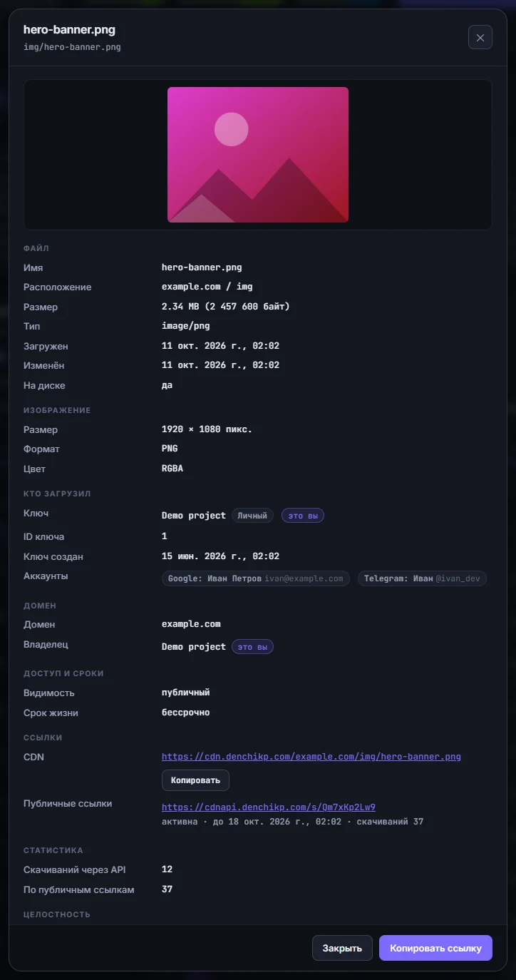This screenshot has width=516, height=980.
Task: Open the CDN link for hero-banner.png
Action: point(311,756)
